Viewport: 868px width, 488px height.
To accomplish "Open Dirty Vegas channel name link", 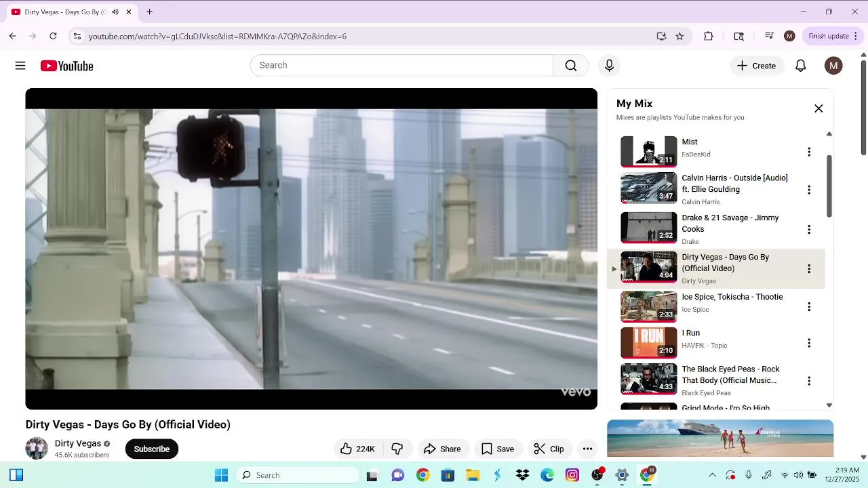I will [x=78, y=443].
